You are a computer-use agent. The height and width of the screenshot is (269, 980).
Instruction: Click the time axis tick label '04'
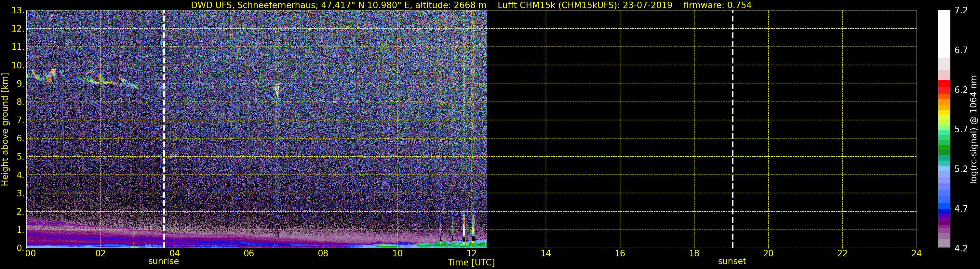[x=175, y=253]
